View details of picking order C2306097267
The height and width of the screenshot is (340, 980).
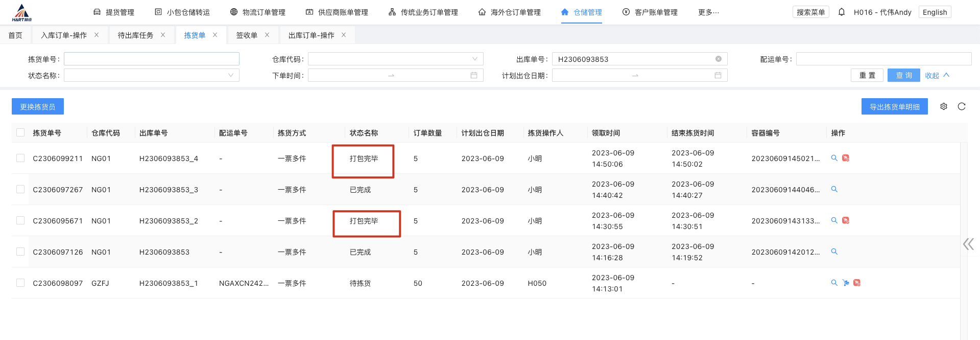(834, 189)
